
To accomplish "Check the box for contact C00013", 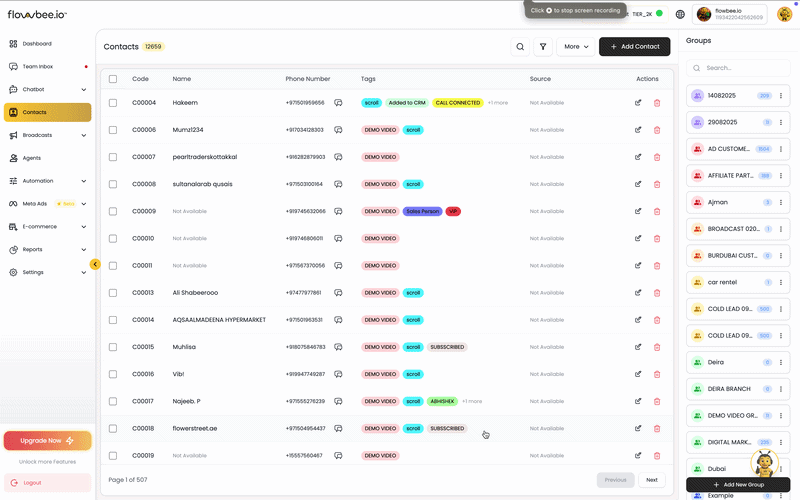I will (113, 293).
